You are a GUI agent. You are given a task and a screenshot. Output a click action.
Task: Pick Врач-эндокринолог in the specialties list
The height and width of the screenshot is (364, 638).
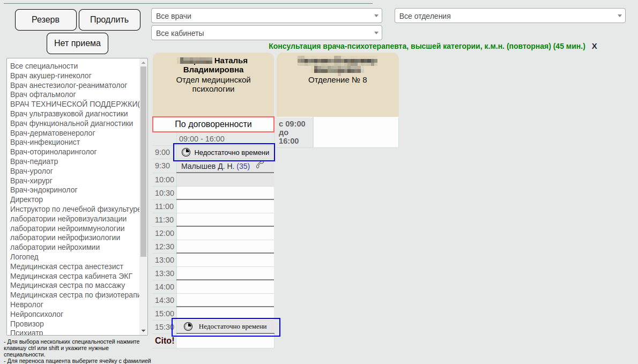coord(44,190)
